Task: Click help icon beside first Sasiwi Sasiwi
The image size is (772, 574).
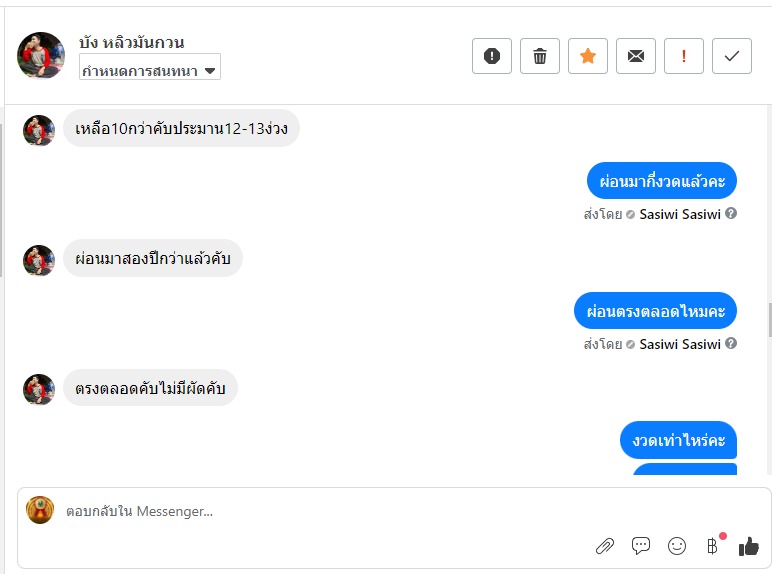Action: point(731,213)
